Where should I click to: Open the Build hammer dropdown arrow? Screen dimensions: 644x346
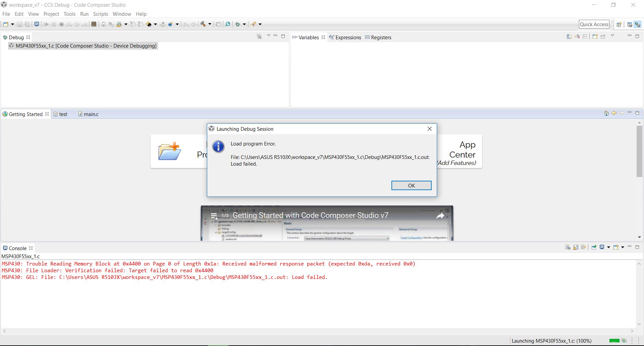[x=210, y=24]
